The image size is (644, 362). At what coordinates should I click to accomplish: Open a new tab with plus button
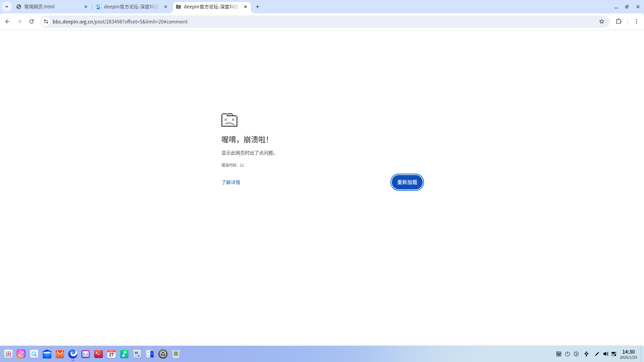[258, 7]
